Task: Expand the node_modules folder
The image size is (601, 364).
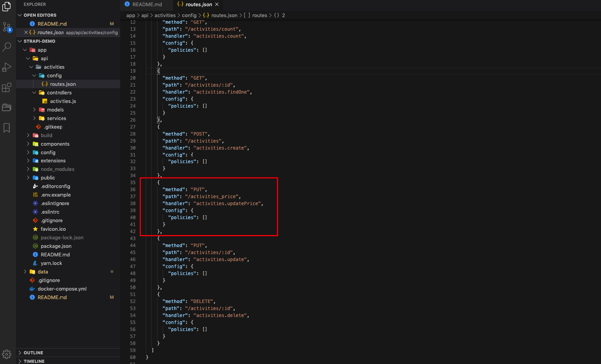Action: (x=57, y=169)
